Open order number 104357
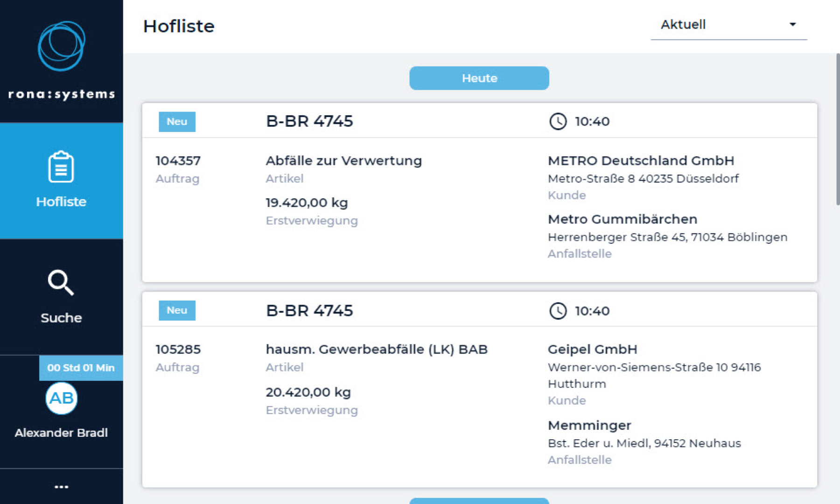 [x=178, y=161]
